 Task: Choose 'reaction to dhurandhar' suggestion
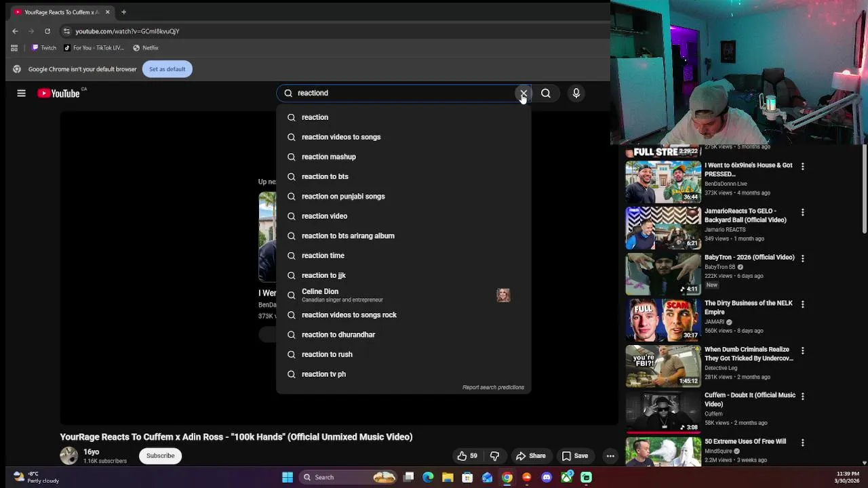pyautogui.click(x=403, y=335)
